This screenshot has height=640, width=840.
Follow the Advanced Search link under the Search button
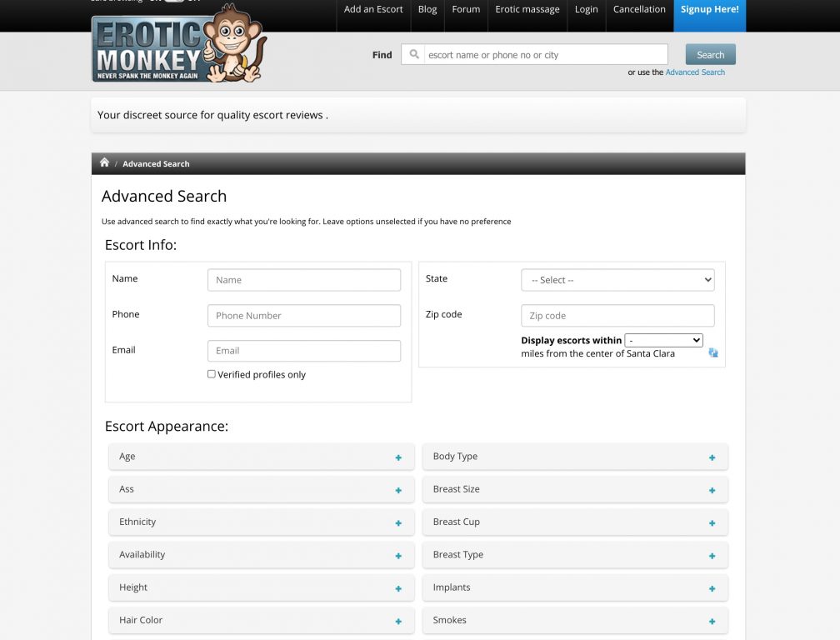click(695, 72)
